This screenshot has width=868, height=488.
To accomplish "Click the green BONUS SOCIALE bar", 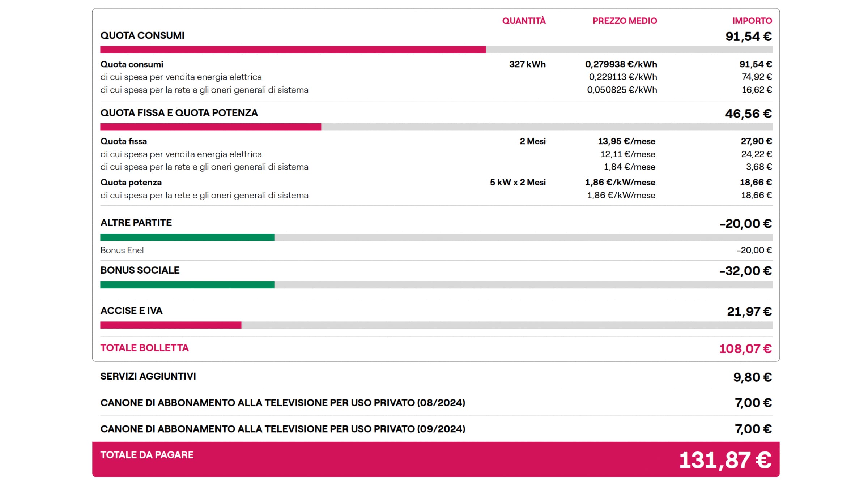I will point(187,285).
